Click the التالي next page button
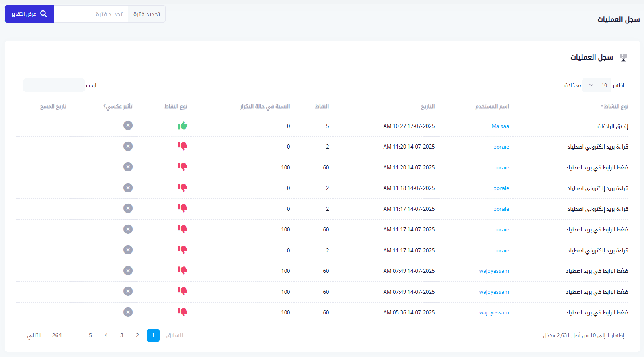The width and height of the screenshot is (644, 357). pos(34,335)
